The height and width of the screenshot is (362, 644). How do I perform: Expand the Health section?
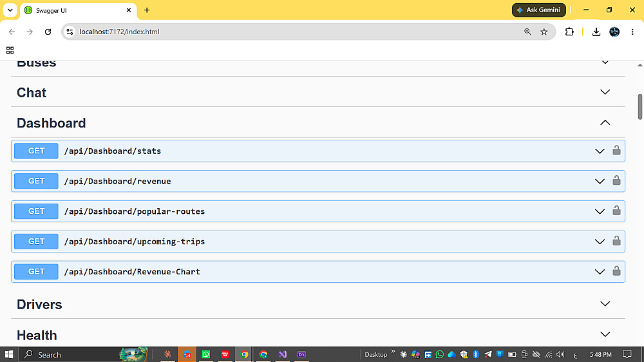(605, 334)
